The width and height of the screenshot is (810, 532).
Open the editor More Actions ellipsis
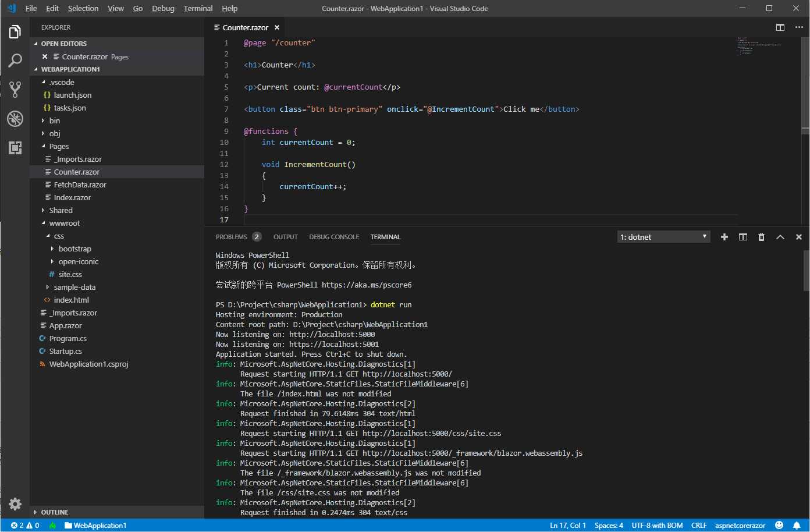799,27
